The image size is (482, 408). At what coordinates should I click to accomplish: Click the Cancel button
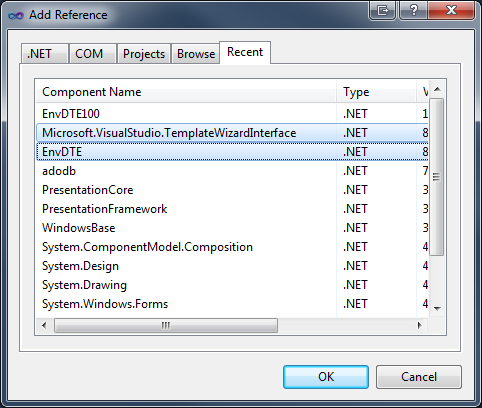point(419,377)
